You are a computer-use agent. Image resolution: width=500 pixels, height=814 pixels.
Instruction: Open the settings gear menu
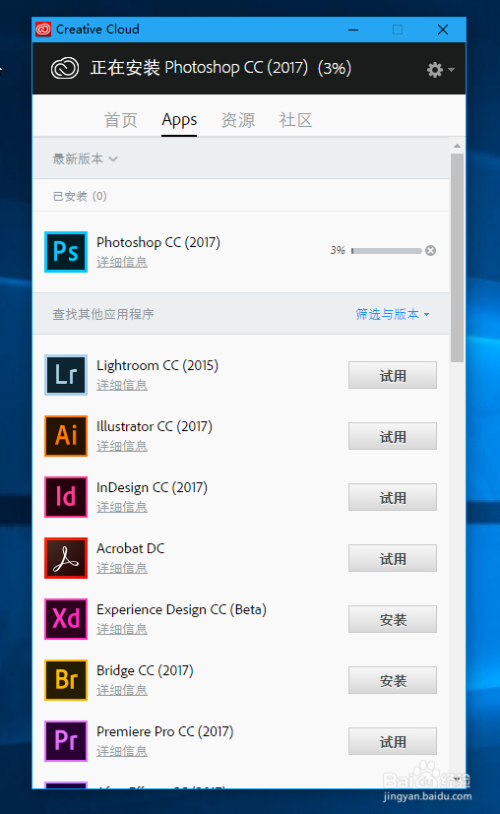click(x=440, y=70)
